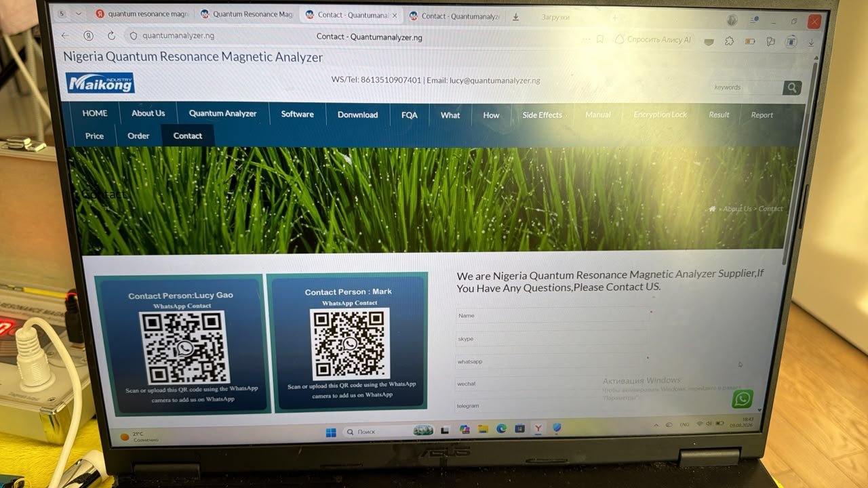Open the Order menu item

pos(138,136)
